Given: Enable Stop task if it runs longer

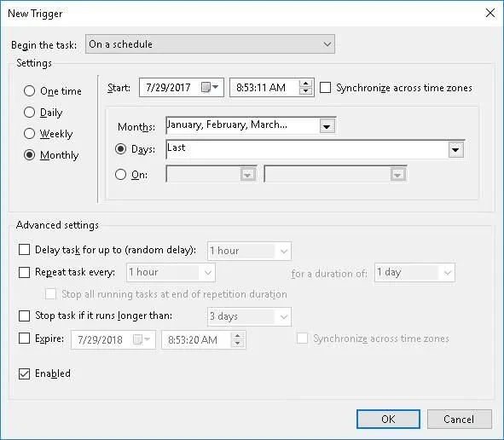Looking at the screenshot, I should [x=25, y=316].
